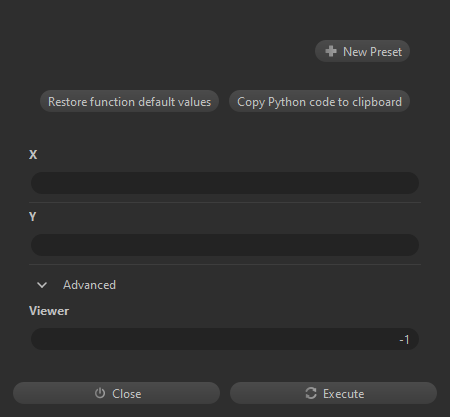Focus the Viewer input field

225,339
